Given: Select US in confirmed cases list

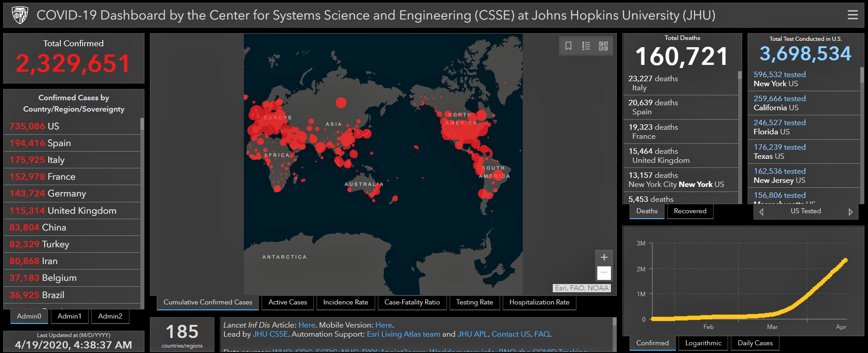Looking at the screenshot, I should [72, 126].
